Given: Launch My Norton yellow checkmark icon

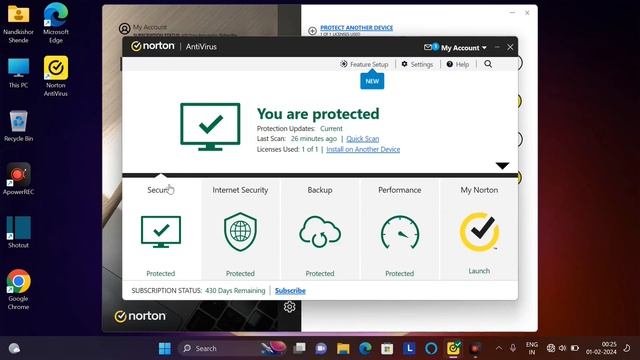Looking at the screenshot, I should 479,231.
